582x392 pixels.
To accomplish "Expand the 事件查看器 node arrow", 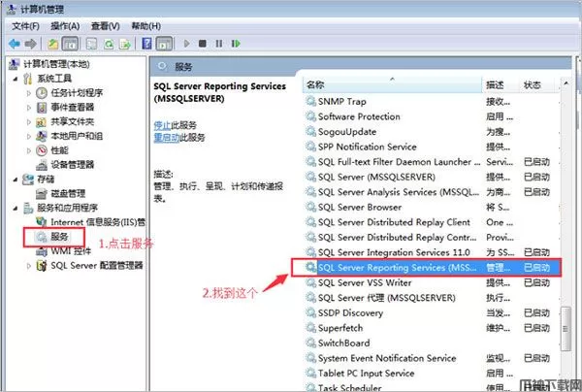I will point(28,108).
